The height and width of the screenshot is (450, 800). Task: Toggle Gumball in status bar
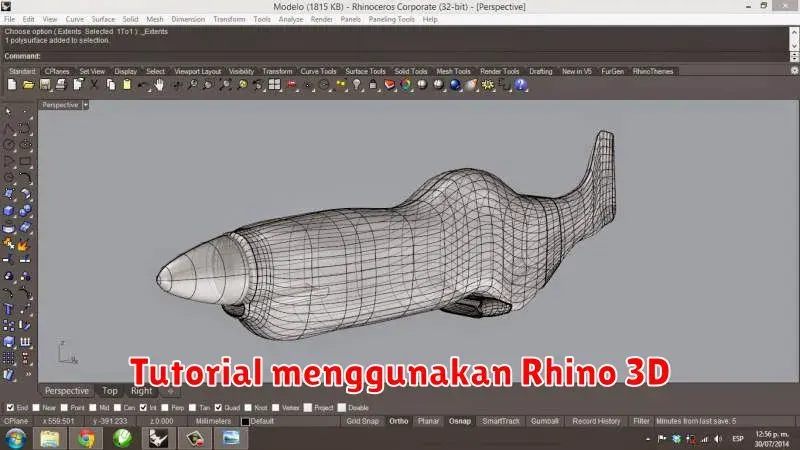tap(545, 421)
